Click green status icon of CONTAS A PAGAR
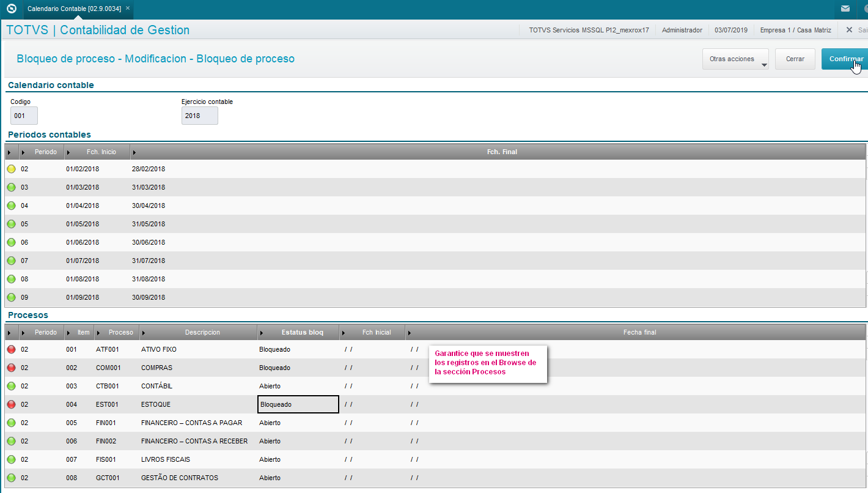This screenshot has width=868, height=493. (x=11, y=423)
